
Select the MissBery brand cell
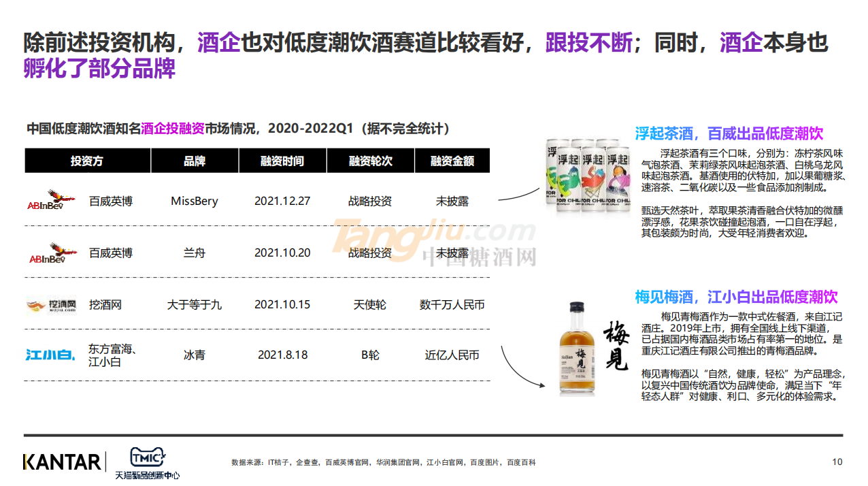(x=195, y=201)
